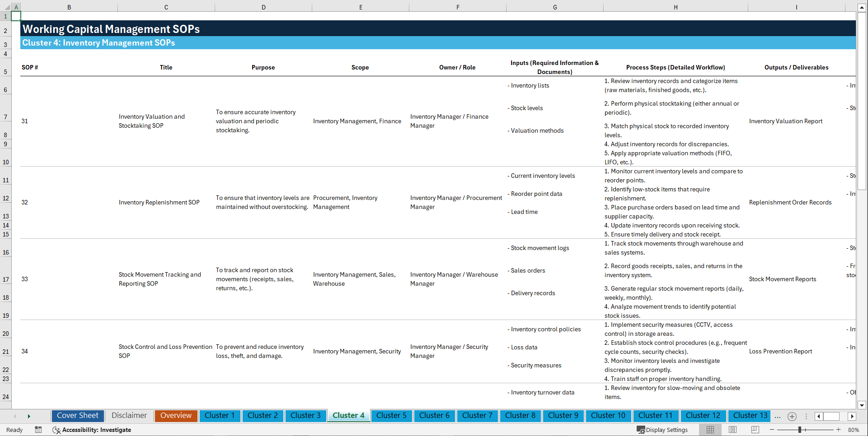The width and height of the screenshot is (868, 436).
Task: Select the row 12 header
Action: pyautogui.click(x=5, y=198)
